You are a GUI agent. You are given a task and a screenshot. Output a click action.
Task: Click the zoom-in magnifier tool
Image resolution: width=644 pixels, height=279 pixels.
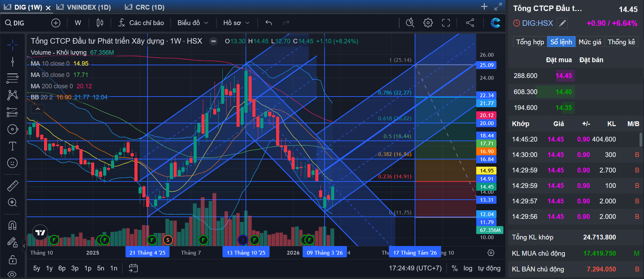pos(12,202)
